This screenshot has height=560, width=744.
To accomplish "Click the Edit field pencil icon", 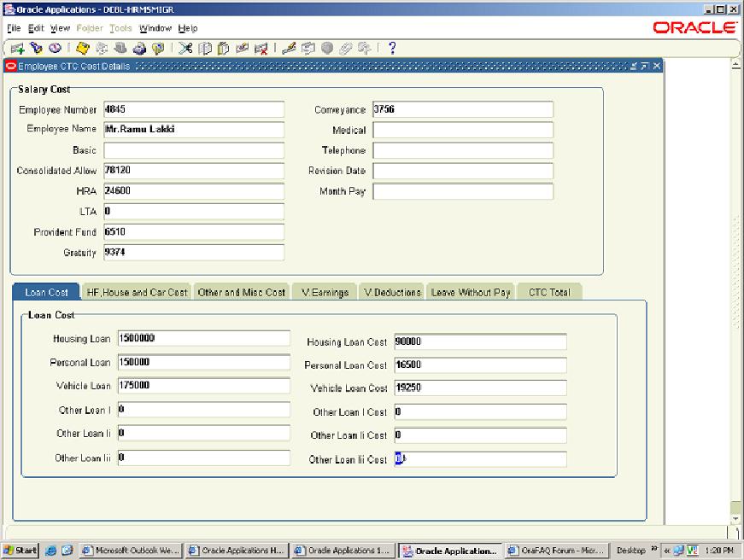I will (289, 49).
